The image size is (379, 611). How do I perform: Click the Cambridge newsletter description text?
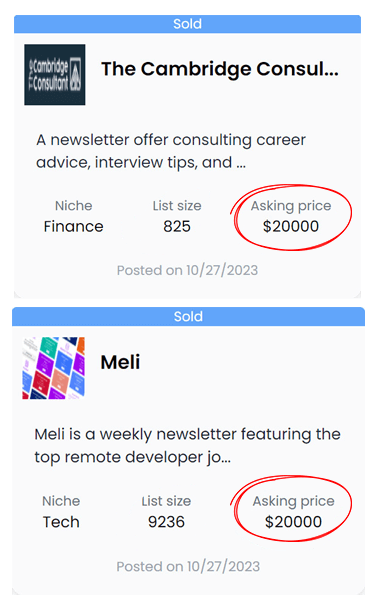[171, 151]
